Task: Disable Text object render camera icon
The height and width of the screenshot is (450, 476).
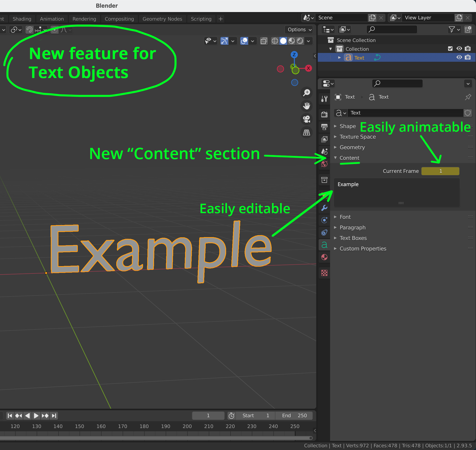Action: 468,57
